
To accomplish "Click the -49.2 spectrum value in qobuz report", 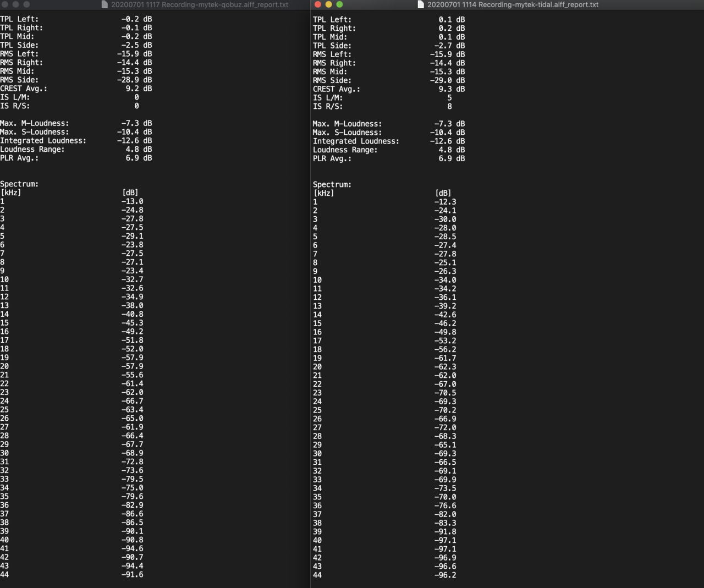I will click(x=132, y=332).
